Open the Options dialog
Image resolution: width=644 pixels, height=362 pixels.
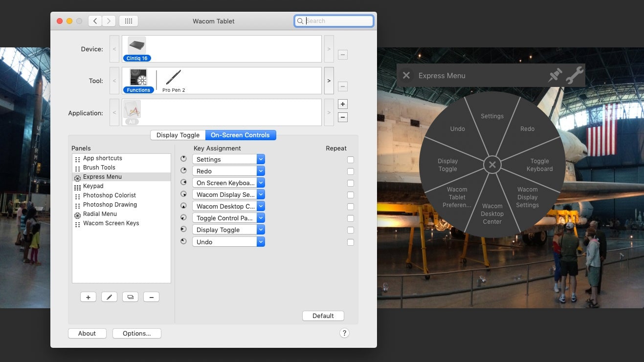136,333
